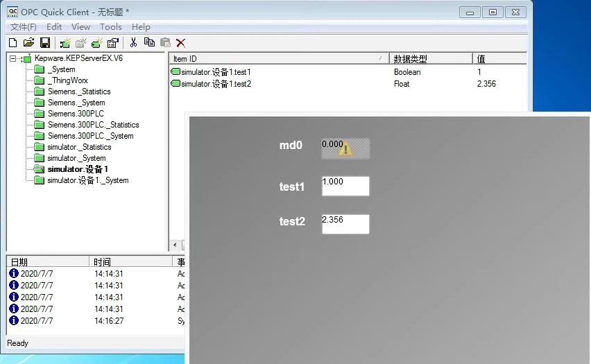The height and width of the screenshot is (364, 591).
Task: Open the Tools menu
Action: 111,27
